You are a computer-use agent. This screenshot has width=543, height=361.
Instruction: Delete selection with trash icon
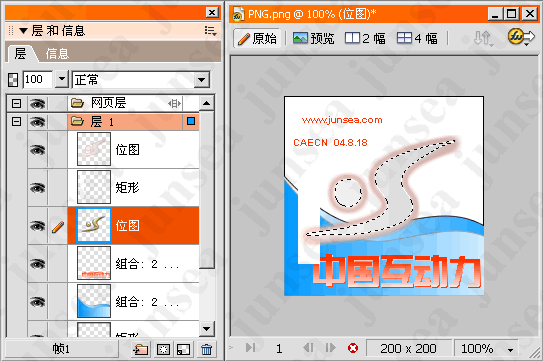coord(206,349)
